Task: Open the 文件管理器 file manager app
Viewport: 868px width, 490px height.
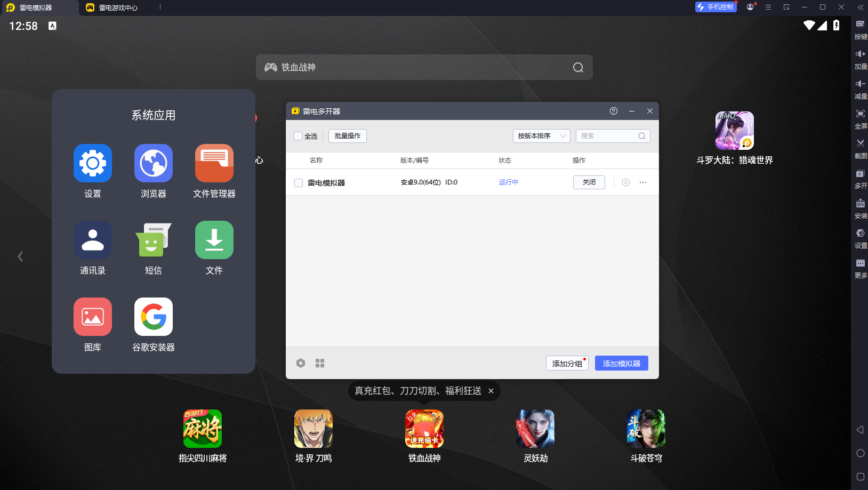Action: (214, 164)
